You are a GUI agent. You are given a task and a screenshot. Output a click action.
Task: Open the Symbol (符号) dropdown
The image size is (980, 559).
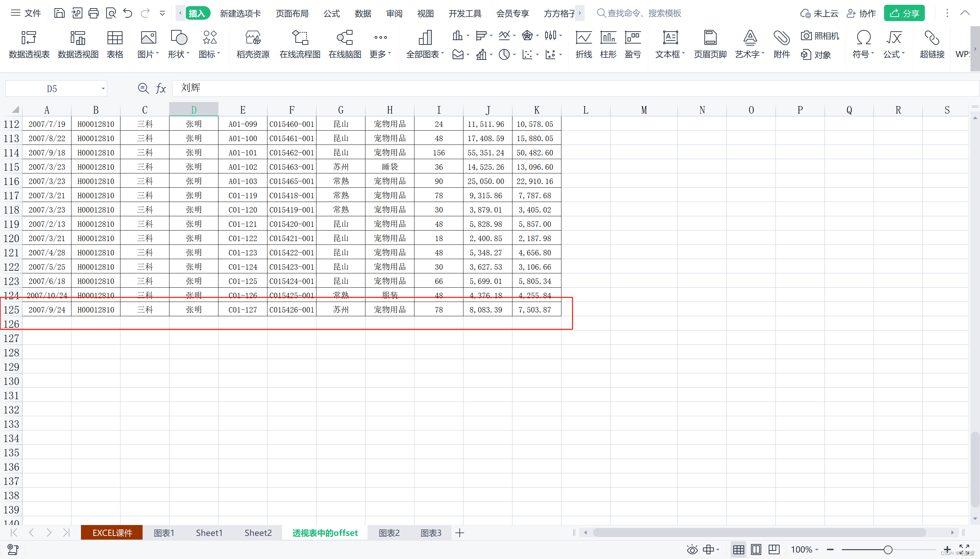[x=863, y=45]
